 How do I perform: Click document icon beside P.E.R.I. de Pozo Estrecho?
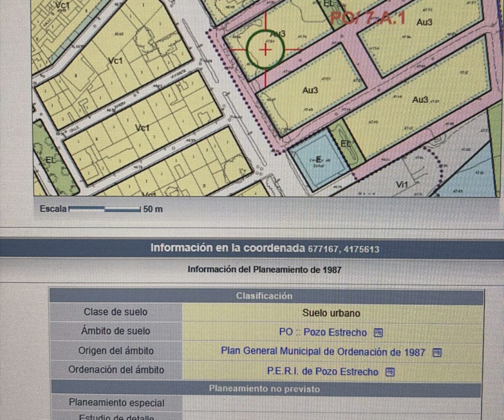point(390,372)
